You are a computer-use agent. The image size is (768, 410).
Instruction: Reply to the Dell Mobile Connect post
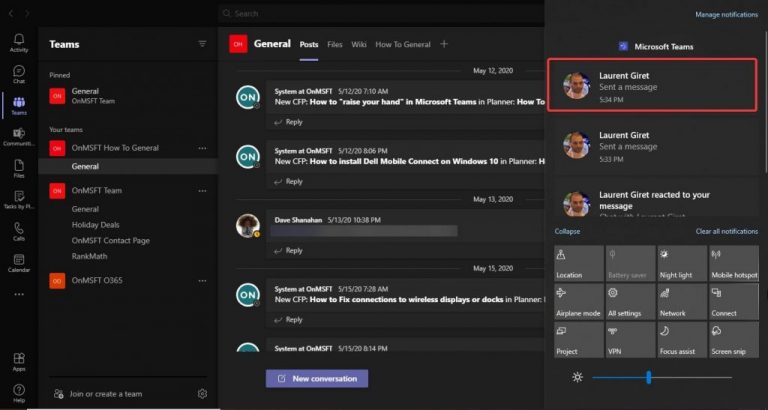pos(288,182)
